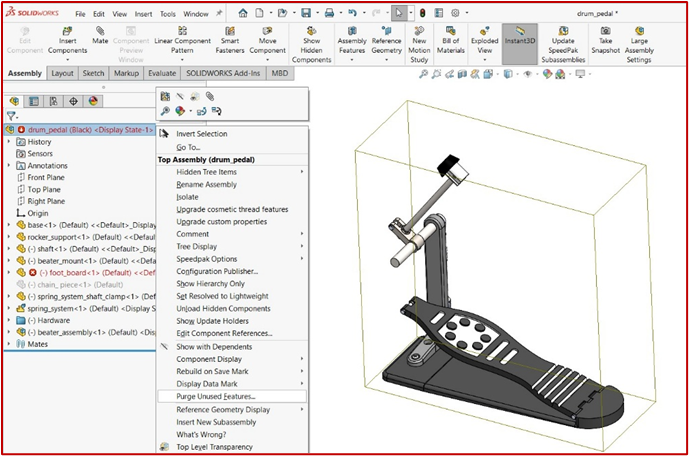
Task: Expand the Hardware folder node
Action: 9,320
